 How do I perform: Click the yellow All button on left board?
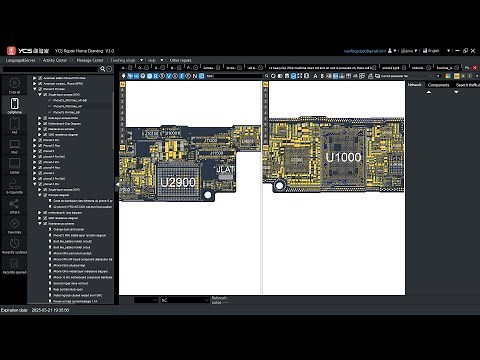122,84
